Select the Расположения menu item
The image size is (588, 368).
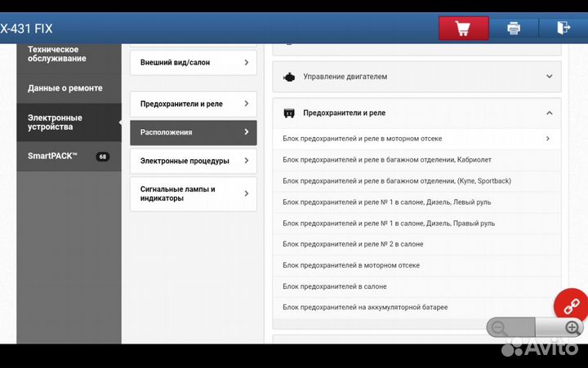coord(193,132)
